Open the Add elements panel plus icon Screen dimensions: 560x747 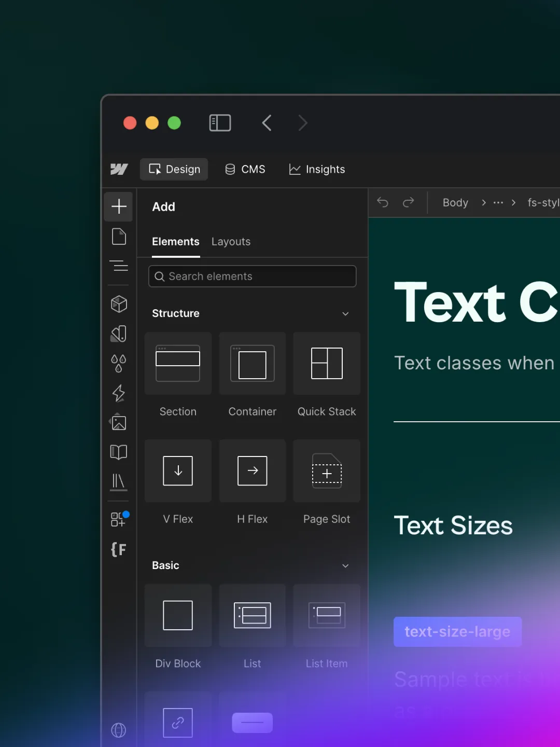[x=119, y=206]
